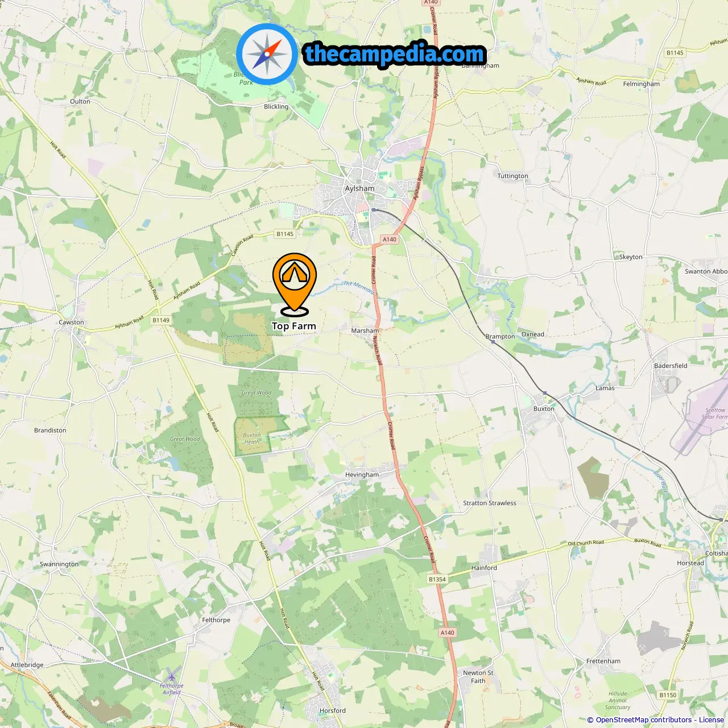The width and height of the screenshot is (728, 728).
Task: Click the Top Farm label
Action: [294, 326]
